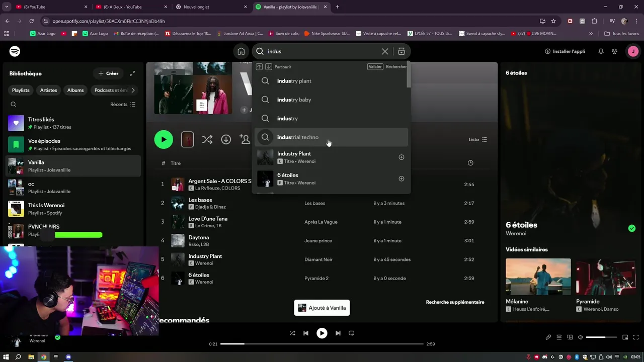The image size is (644, 362).
Task: Click the Créer button
Action: (x=108, y=73)
